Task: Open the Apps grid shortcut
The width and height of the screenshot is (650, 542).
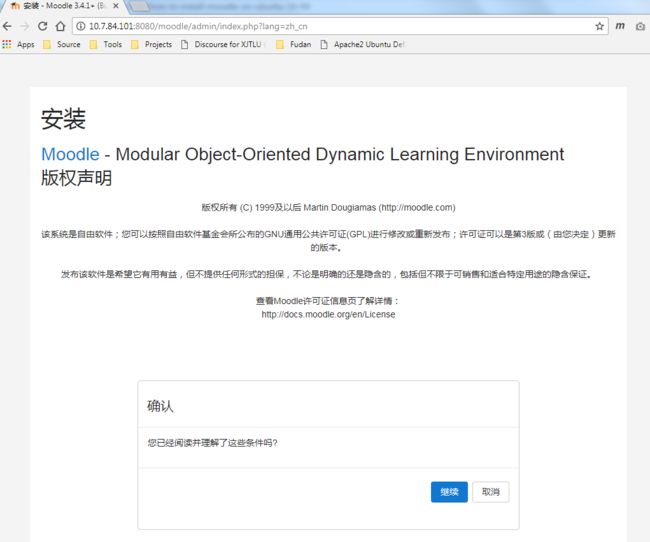Action: (x=18, y=44)
